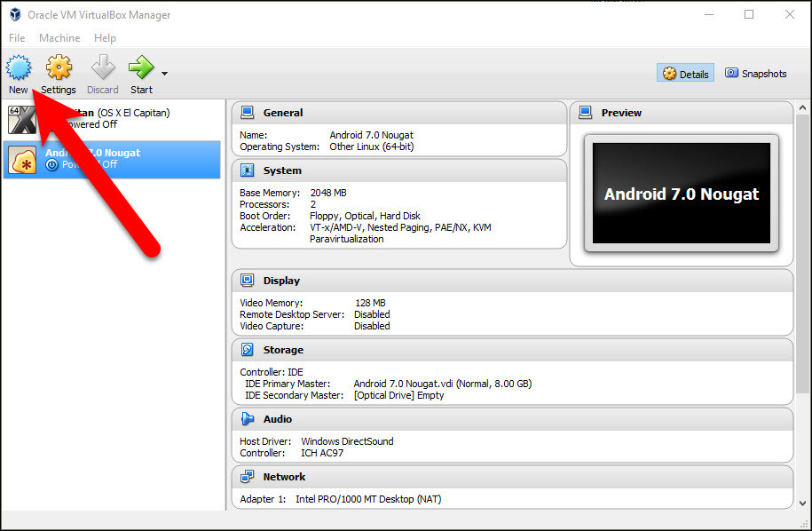This screenshot has height=531, width=812.
Task: Open the Help menu
Action: click(105, 38)
